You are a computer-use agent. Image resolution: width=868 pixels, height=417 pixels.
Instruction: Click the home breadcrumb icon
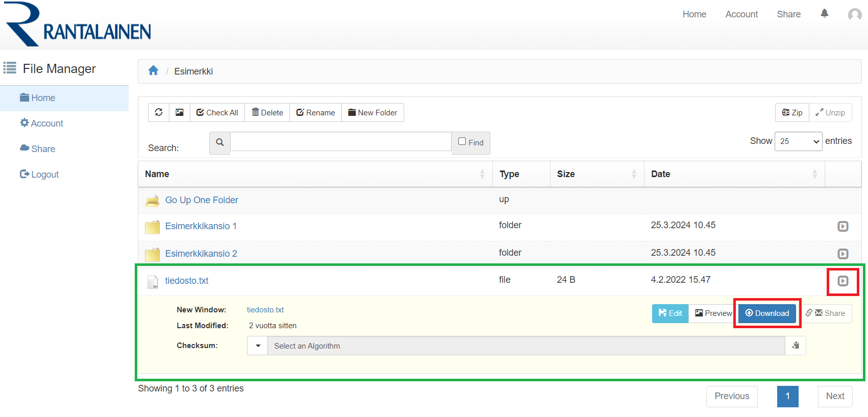153,71
